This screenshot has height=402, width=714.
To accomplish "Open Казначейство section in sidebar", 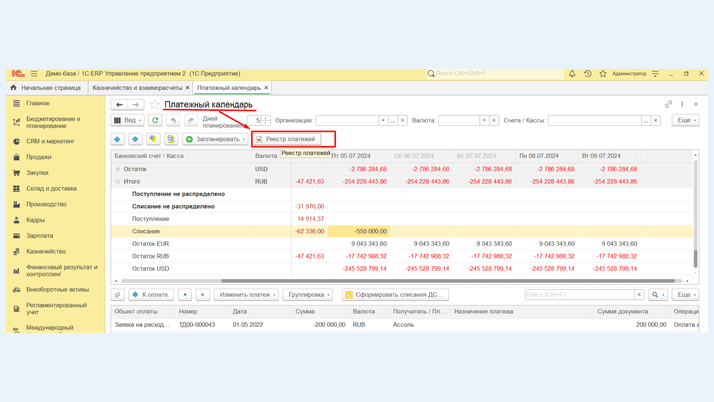I will (x=46, y=252).
